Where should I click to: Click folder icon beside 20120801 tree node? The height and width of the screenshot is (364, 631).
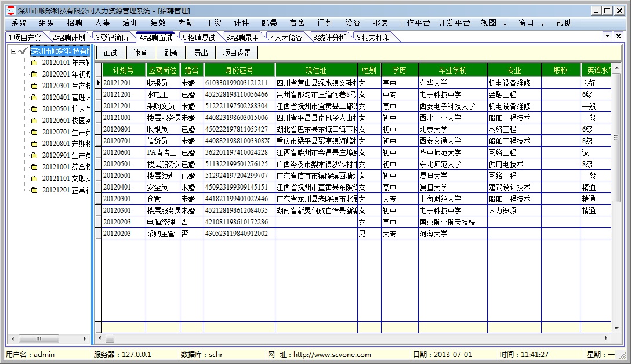coord(34,144)
